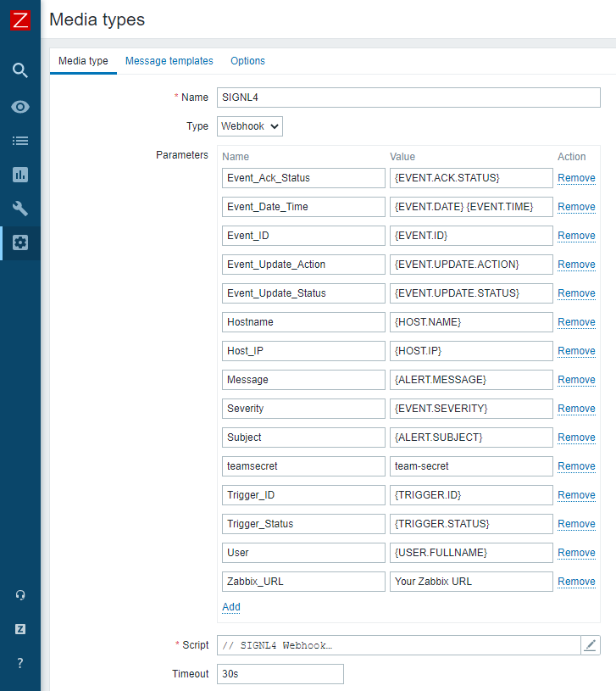Switch to the Message templates tab
The image size is (616, 691).
point(169,61)
